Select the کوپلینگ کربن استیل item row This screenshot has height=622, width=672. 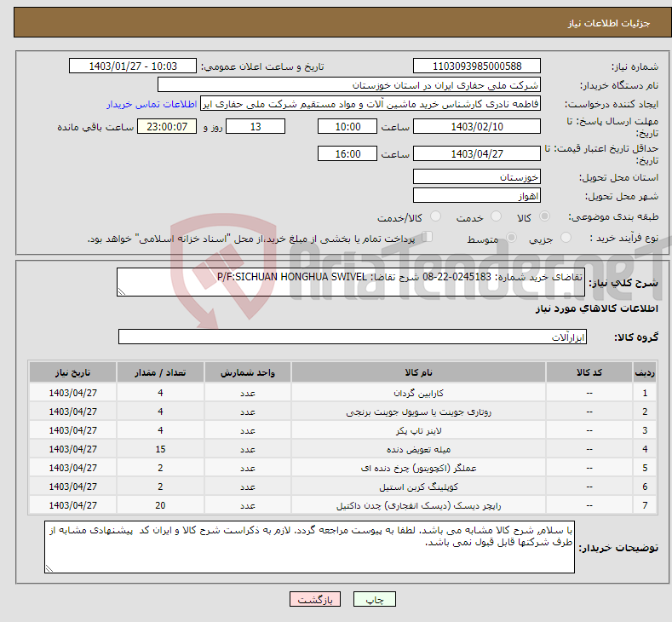(342, 487)
